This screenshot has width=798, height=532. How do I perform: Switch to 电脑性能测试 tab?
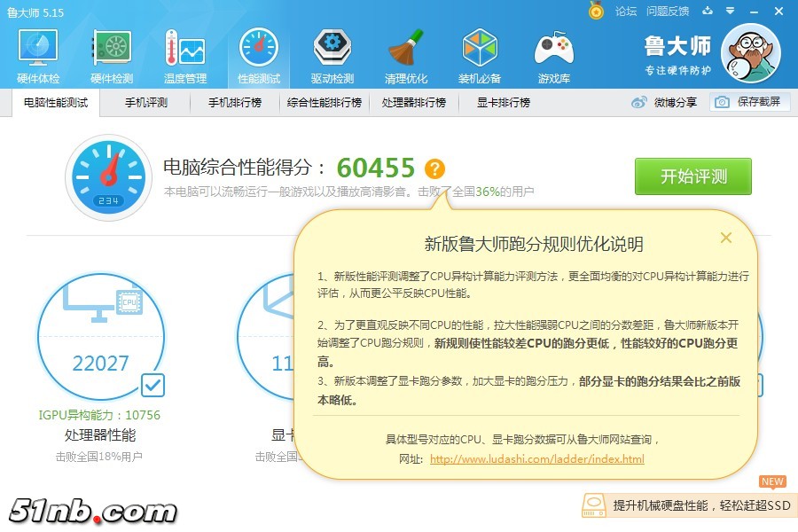pyautogui.click(x=56, y=102)
